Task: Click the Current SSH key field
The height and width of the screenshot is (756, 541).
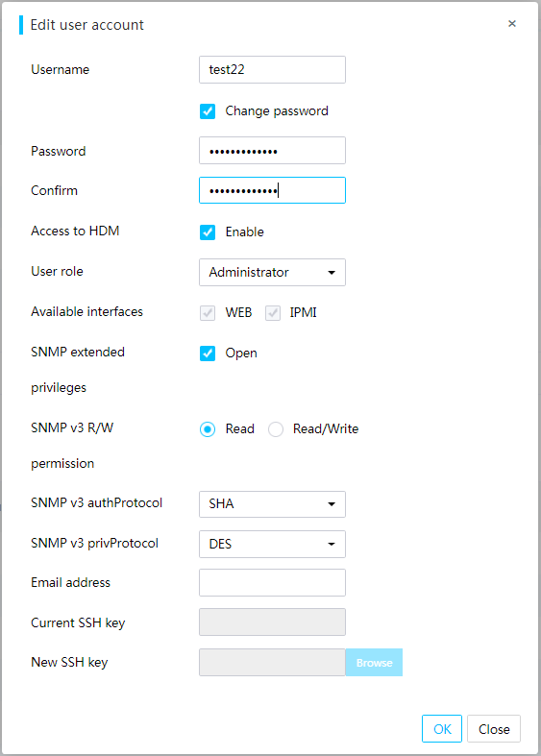Action: click(272, 622)
